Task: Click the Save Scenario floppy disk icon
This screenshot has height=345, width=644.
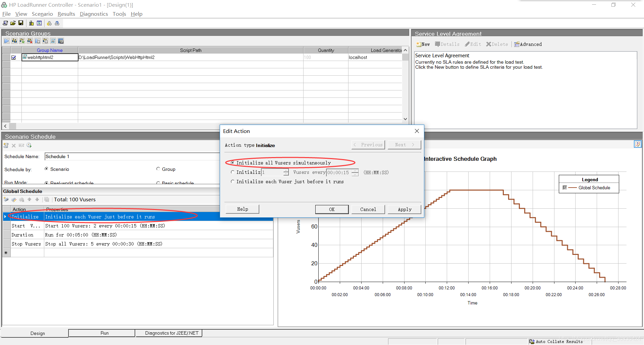Action: 21,23
